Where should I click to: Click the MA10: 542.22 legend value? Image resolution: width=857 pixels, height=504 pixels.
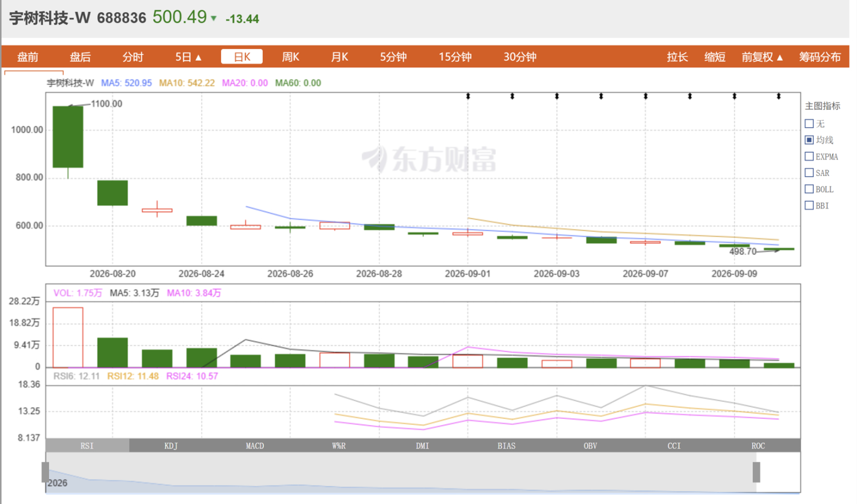pos(187,83)
